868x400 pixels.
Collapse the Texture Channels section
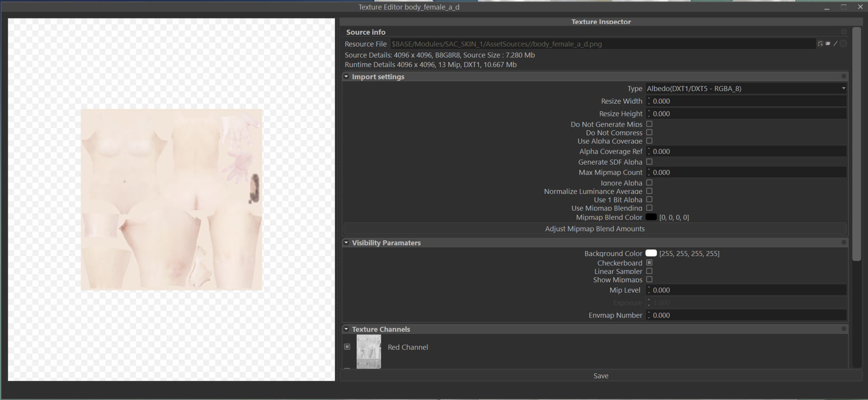346,329
